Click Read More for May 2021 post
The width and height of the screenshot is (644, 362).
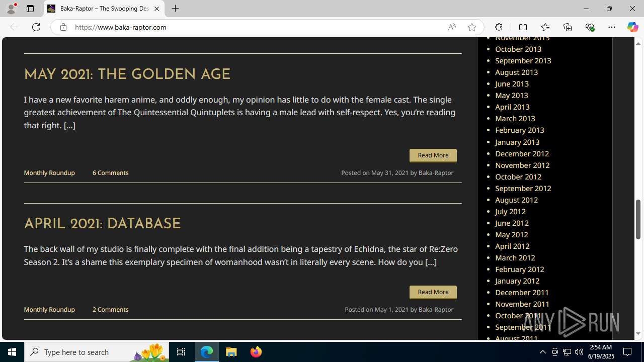click(433, 155)
